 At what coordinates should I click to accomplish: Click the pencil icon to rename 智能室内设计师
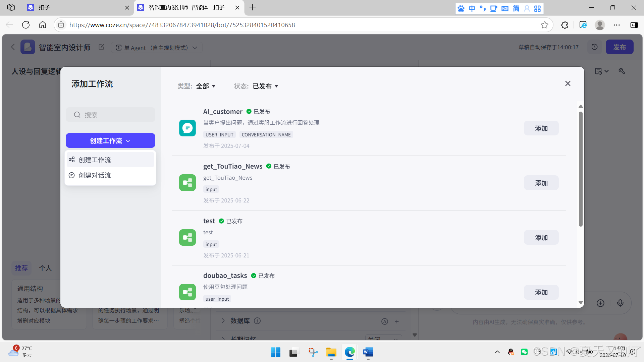[x=101, y=47]
